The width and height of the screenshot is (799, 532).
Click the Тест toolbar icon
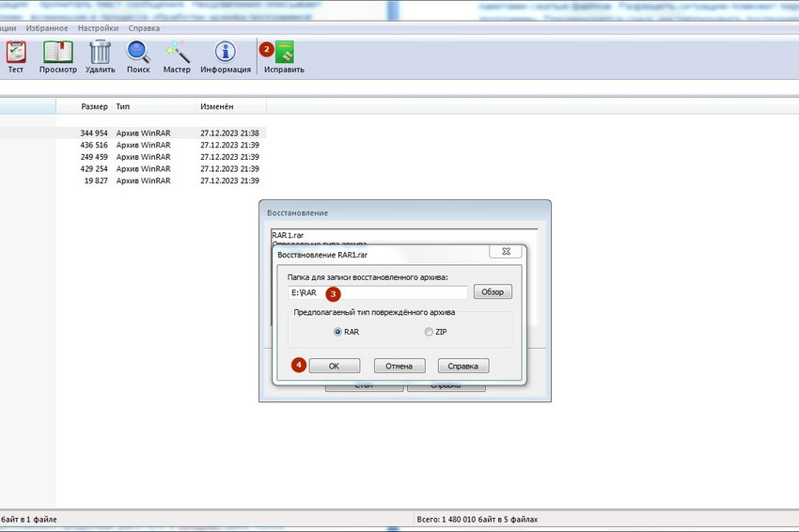pyautogui.click(x=16, y=57)
